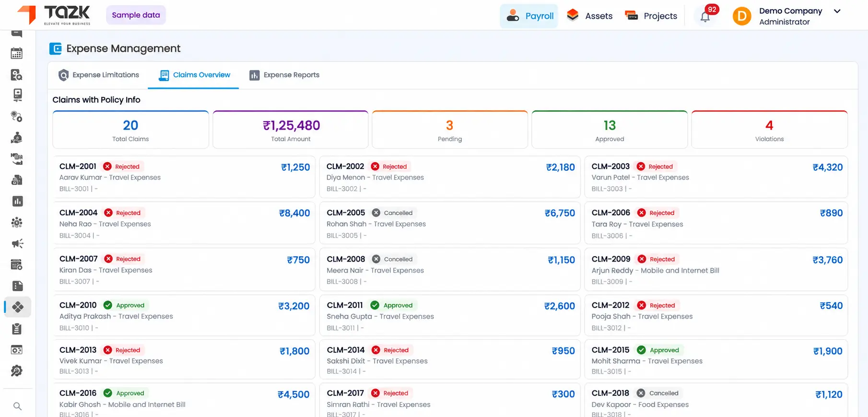Viewport: 868px width, 417px height.
Task: Open claim CLM-2002 for Diya Menon
Action: (x=450, y=177)
